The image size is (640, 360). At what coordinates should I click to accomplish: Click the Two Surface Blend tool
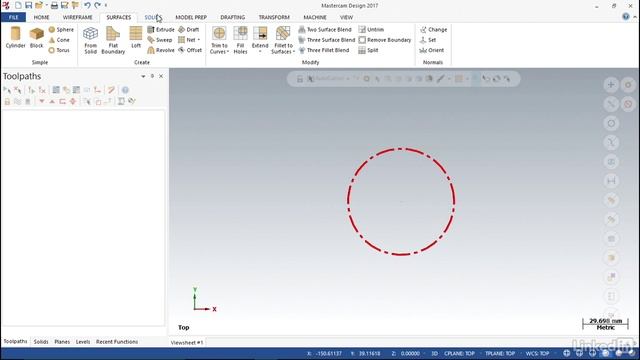[325, 29]
